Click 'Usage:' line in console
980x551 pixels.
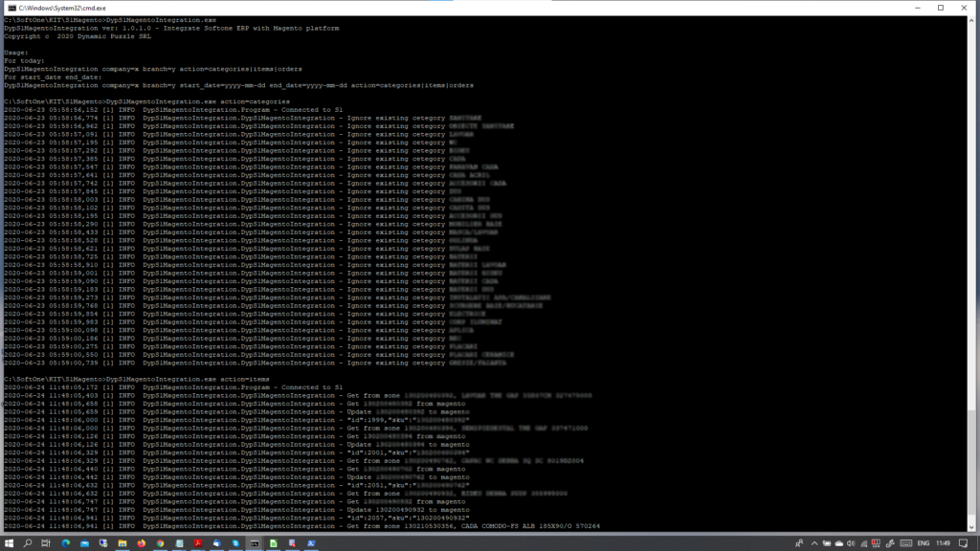[x=16, y=53]
